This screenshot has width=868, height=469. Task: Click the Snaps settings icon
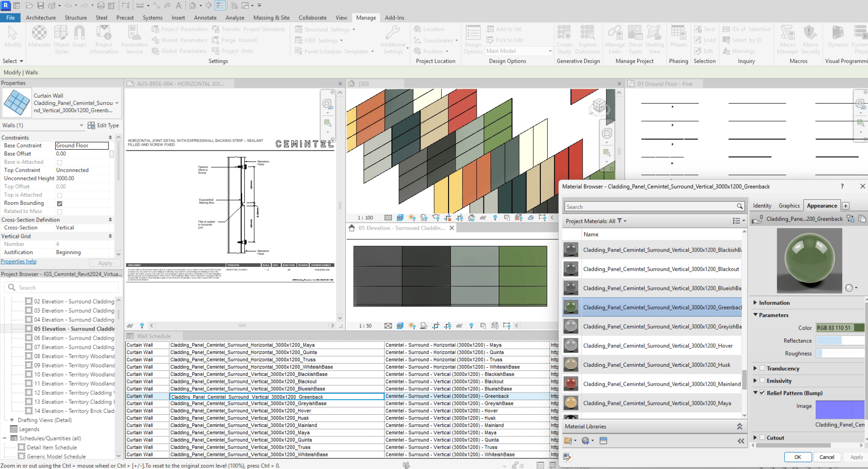tap(79, 36)
